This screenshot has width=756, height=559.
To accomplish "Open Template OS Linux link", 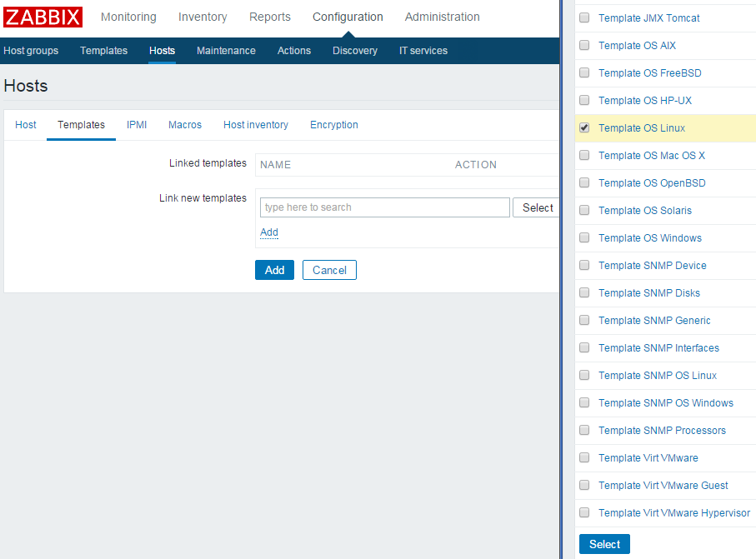I will tap(642, 128).
